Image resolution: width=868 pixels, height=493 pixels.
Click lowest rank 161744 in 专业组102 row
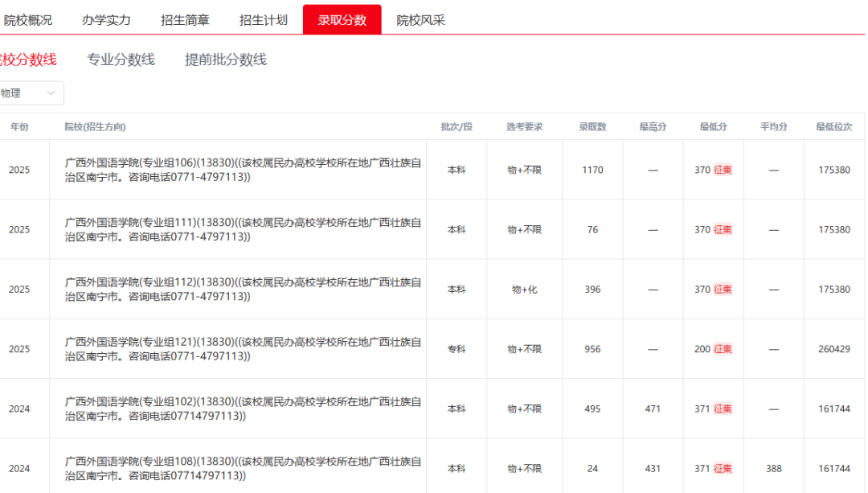[x=834, y=409]
